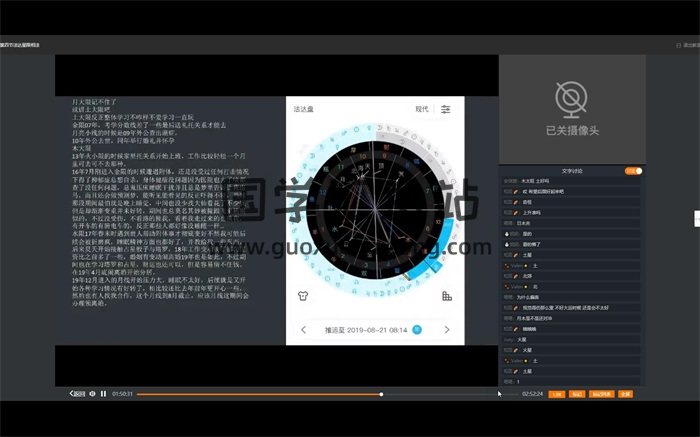Click the rewind button in player bar

click(77, 394)
